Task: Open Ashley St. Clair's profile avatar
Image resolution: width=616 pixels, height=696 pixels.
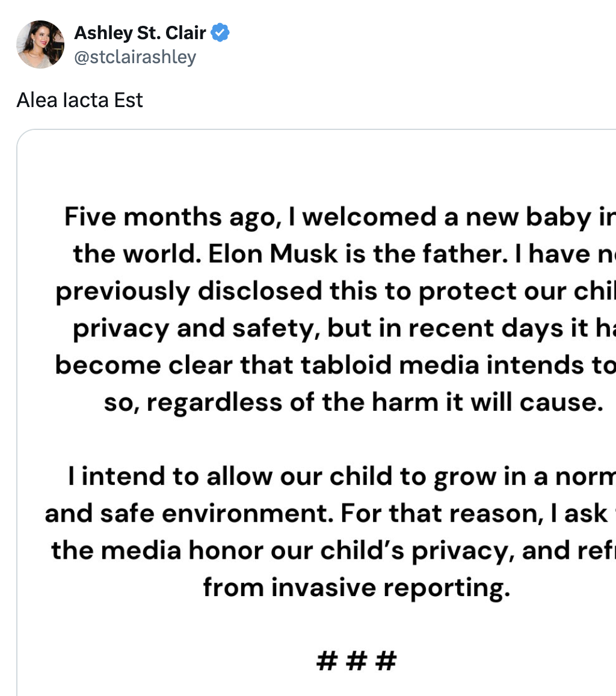Action: tap(41, 45)
